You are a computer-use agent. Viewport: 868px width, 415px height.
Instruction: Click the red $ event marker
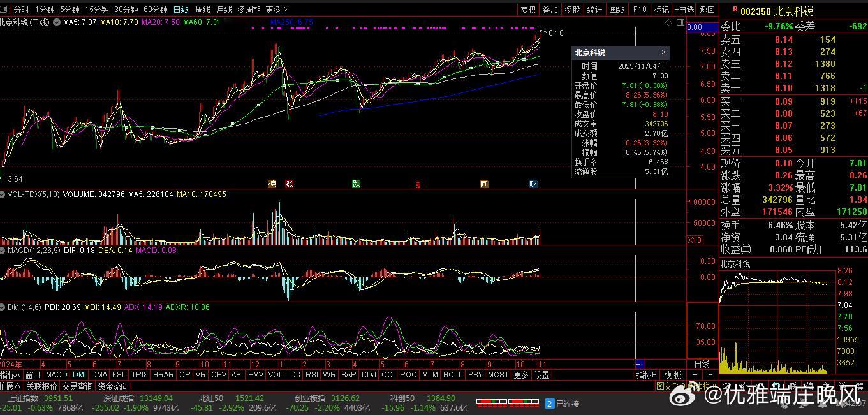(418, 184)
